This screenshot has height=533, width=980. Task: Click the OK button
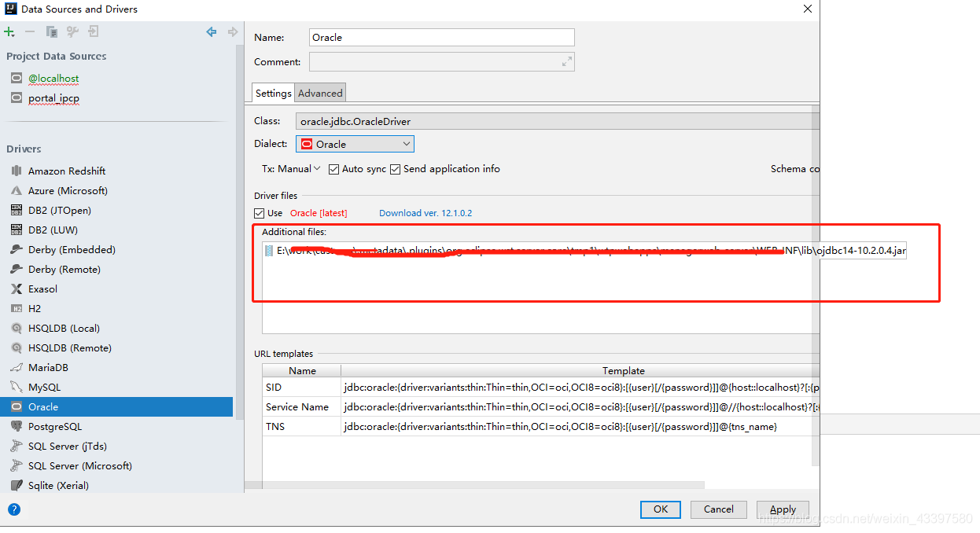tap(661, 509)
